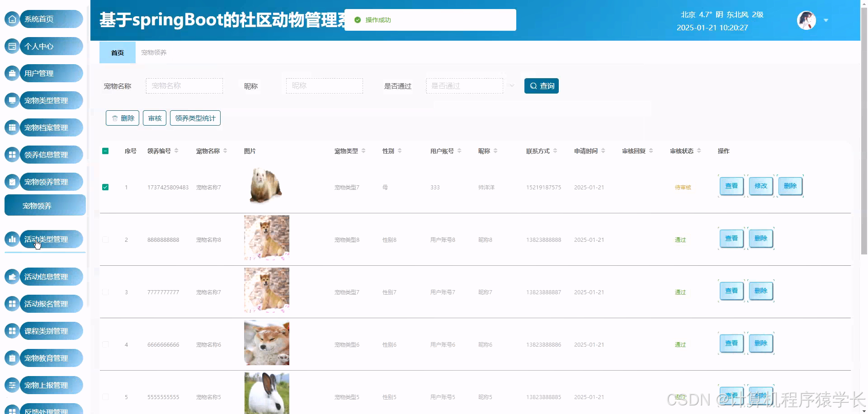The width and height of the screenshot is (868, 414).
Task: Select the 个人中心 sidebar icon
Action: point(12,46)
